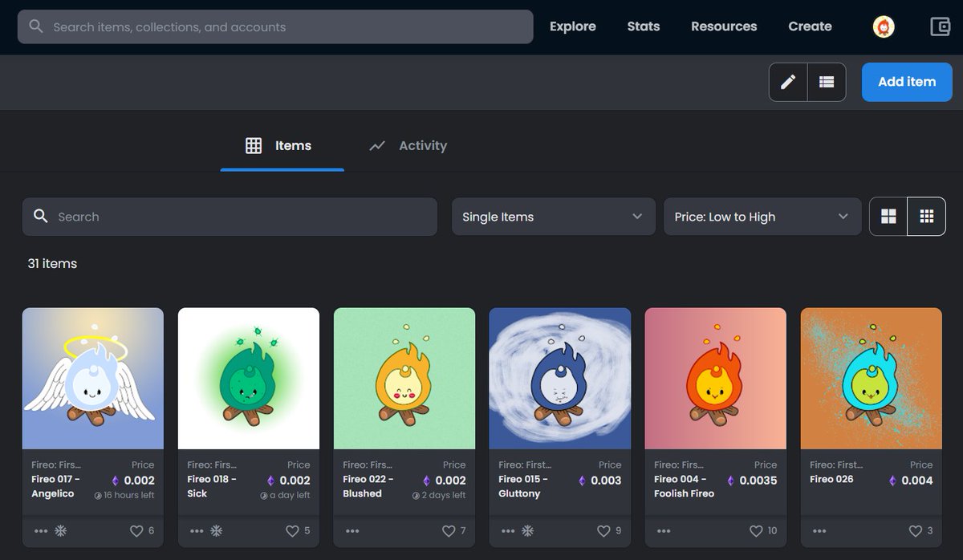Image resolution: width=963 pixels, height=560 pixels.
Task: Open the green Fireo 018 Sick thumbnail
Action: pos(249,379)
